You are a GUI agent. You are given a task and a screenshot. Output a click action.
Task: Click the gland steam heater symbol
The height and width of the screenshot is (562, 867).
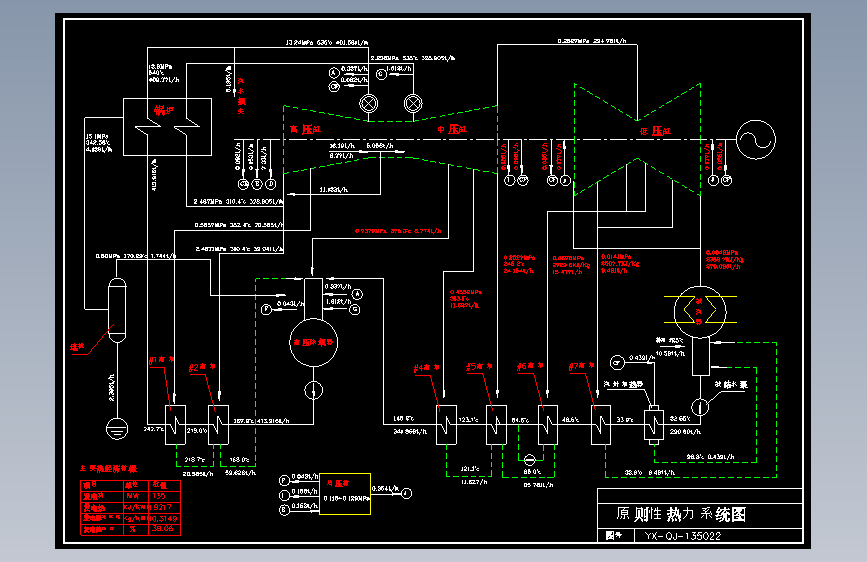pos(654,425)
